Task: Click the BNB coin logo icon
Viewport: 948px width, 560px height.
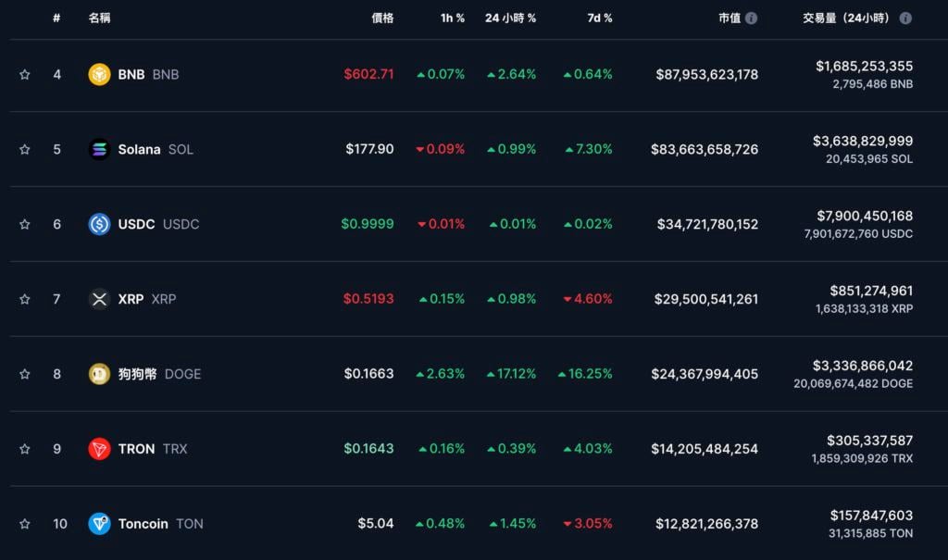Action: [x=99, y=74]
